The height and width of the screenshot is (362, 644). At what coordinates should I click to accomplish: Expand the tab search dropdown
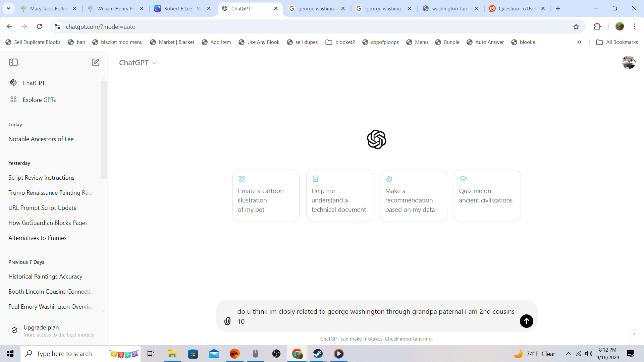coord(9,8)
